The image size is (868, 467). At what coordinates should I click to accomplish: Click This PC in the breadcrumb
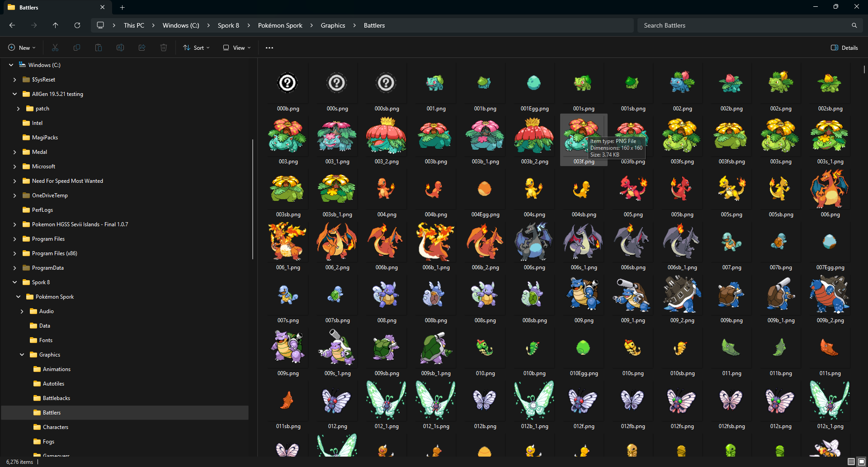point(134,25)
